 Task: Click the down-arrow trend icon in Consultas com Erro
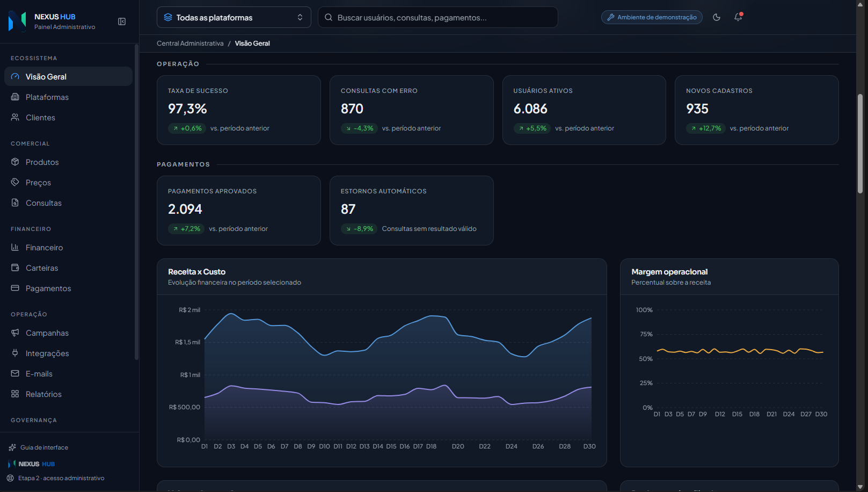[348, 128]
